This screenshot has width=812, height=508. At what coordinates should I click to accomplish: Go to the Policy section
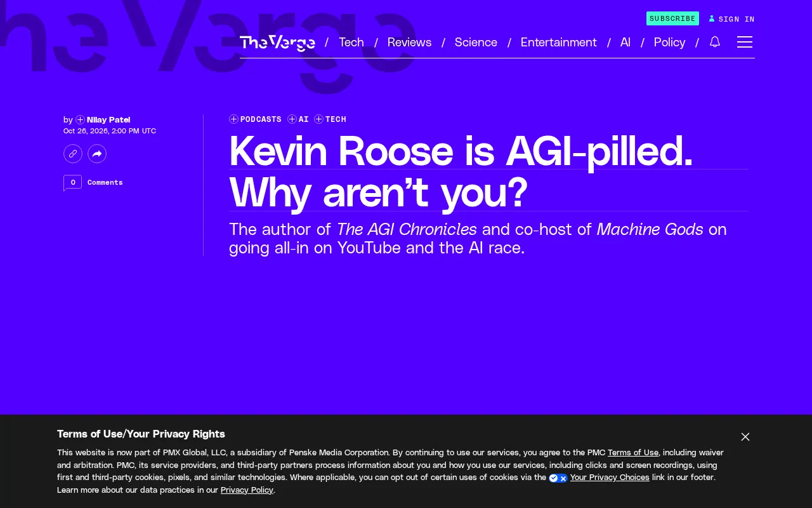(x=670, y=43)
